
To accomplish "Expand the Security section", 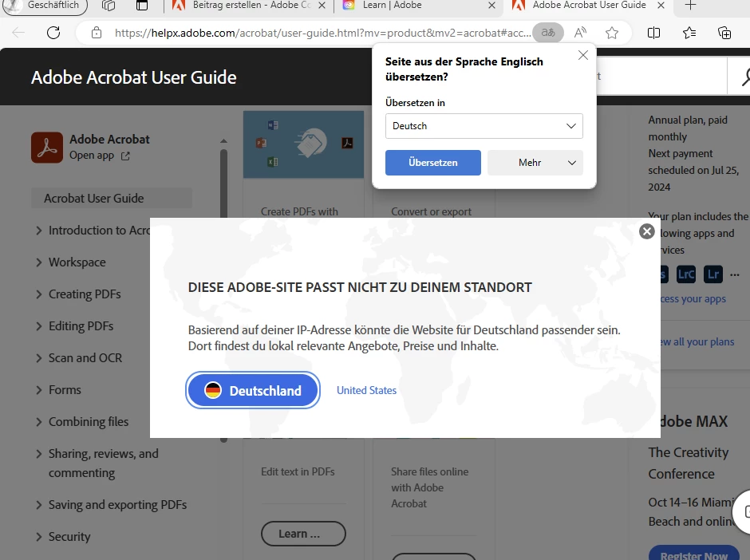I will pyautogui.click(x=39, y=537).
